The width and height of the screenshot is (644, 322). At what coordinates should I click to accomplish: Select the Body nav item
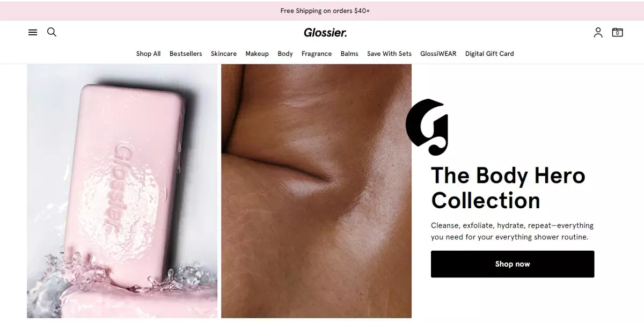pos(285,54)
